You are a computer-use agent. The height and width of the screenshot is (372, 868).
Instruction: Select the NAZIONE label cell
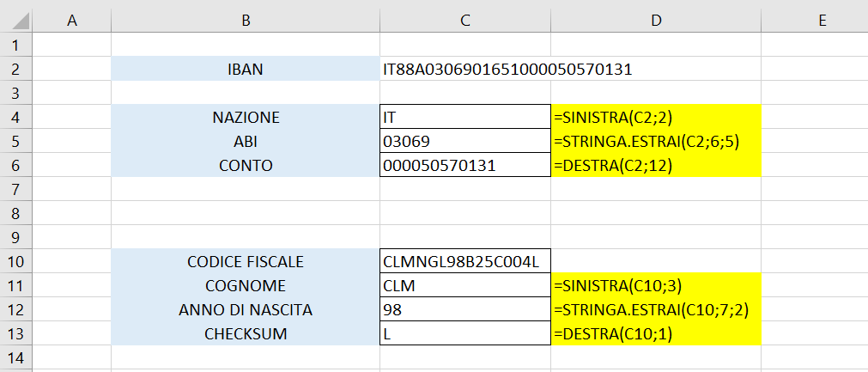(246, 117)
